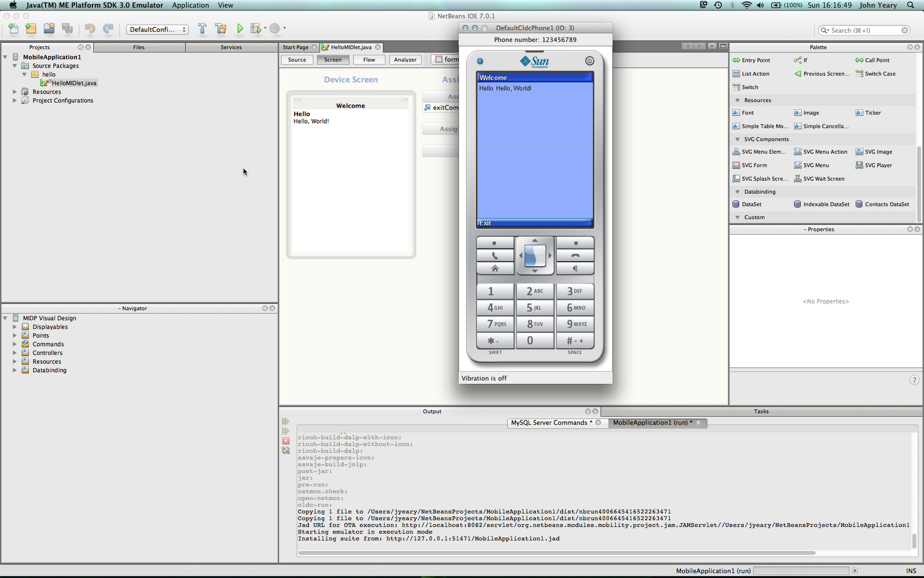Collapse the Databinding palette section
The width and height of the screenshot is (924, 578).
pyautogui.click(x=737, y=192)
